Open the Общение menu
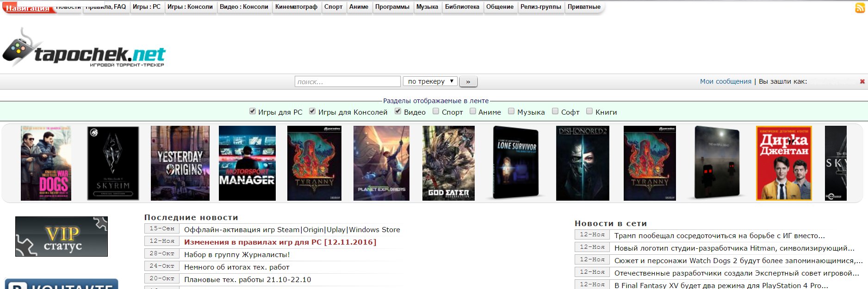 tap(500, 7)
